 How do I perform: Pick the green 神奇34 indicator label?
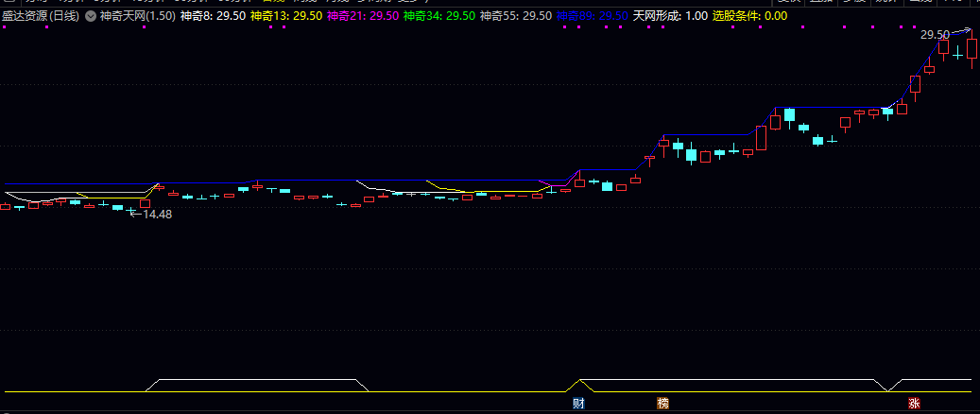pyautogui.click(x=438, y=17)
